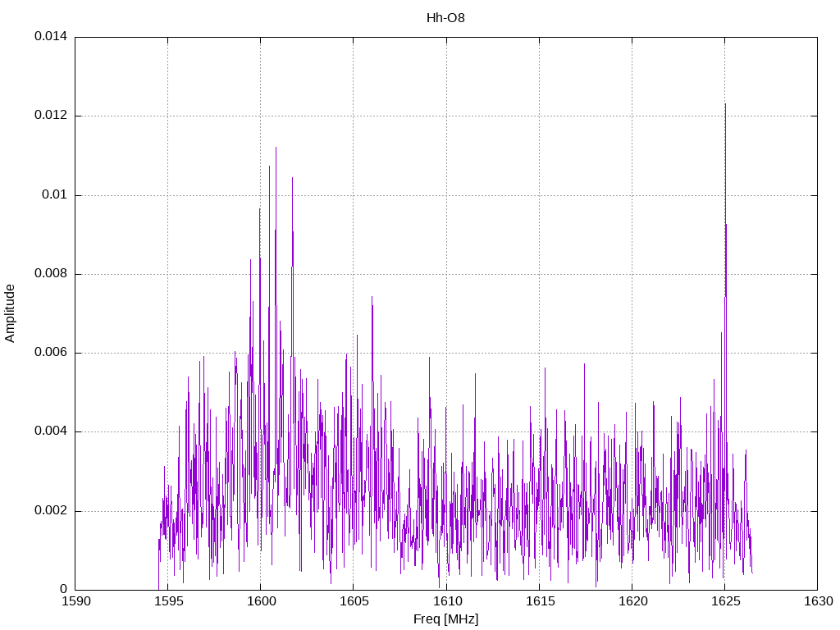840x630 pixels.
Task: Click the tallest spectrum peak near 1625 MHz
Action: click(x=725, y=107)
